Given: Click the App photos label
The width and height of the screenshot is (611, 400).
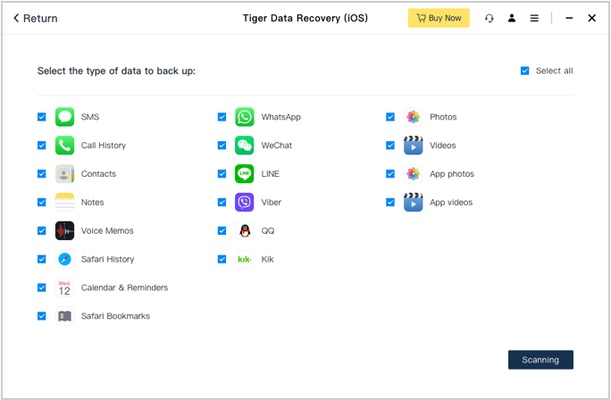Looking at the screenshot, I should click(x=452, y=174).
